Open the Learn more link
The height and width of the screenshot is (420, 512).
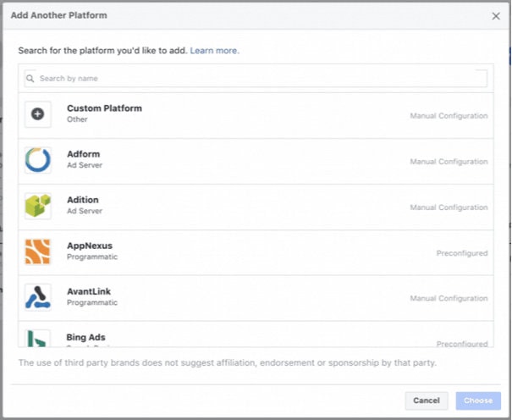pos(214,51)
